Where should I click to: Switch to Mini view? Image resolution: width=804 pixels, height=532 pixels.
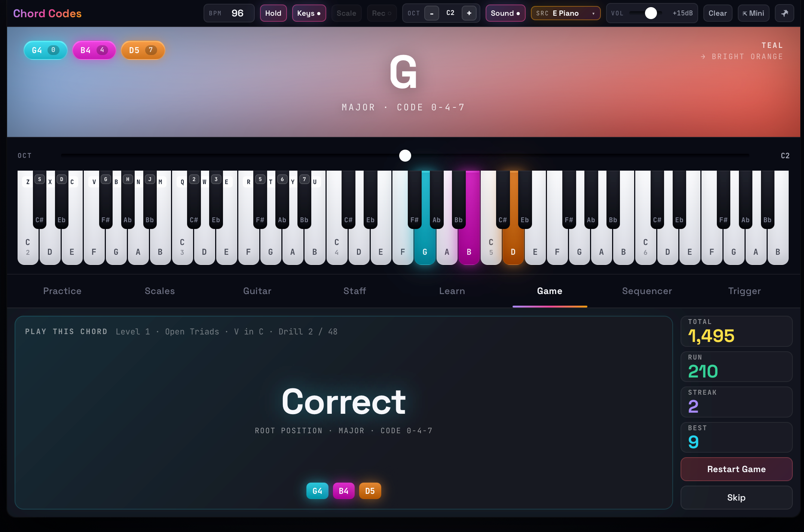point(753,13)
